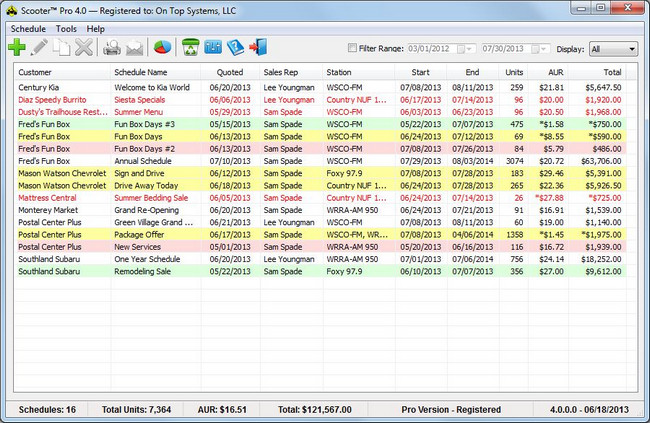Click Pro Version - Registered status text

tap(451, 410)
